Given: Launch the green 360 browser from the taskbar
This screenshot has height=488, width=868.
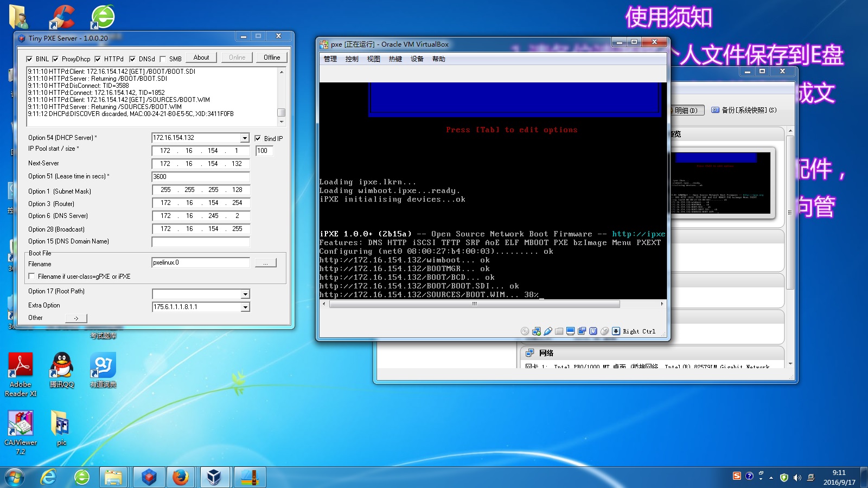Looking at the screenshot, I should point(82,477).
